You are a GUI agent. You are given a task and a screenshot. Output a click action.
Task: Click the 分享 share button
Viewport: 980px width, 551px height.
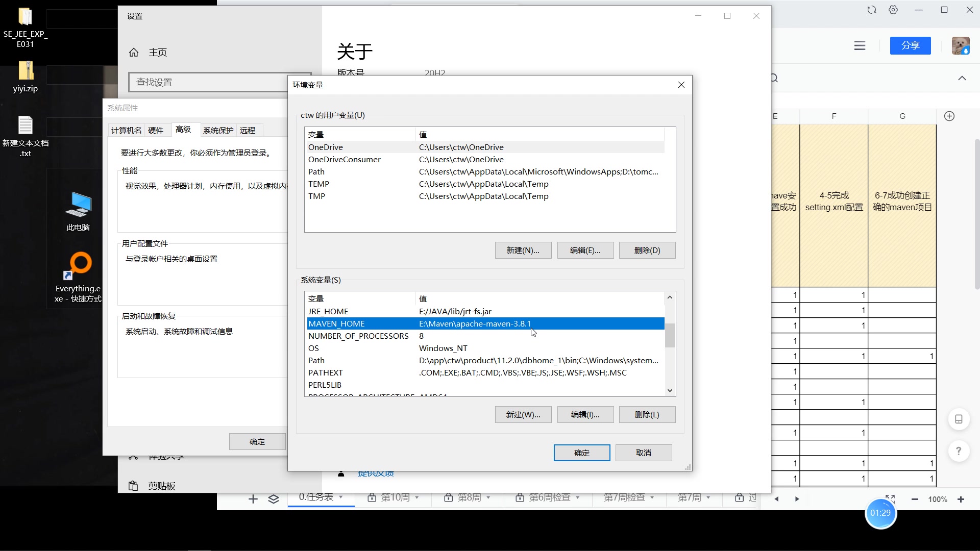910,45
